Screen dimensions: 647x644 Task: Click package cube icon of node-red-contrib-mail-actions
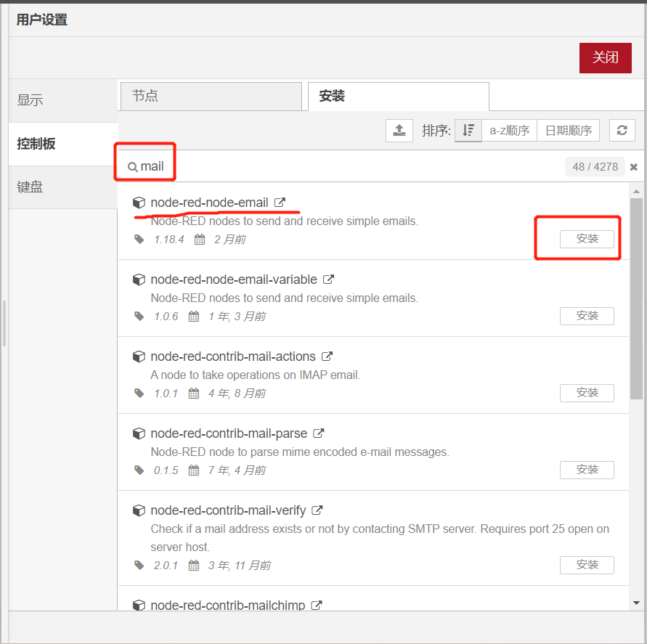click(139, 356)
